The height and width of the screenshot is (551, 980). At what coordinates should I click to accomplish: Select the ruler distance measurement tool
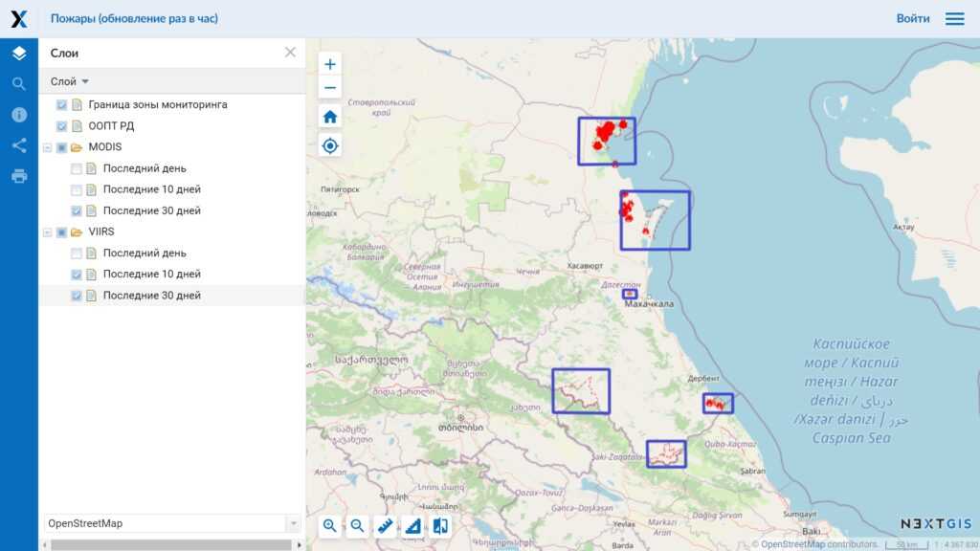(385, 525)
